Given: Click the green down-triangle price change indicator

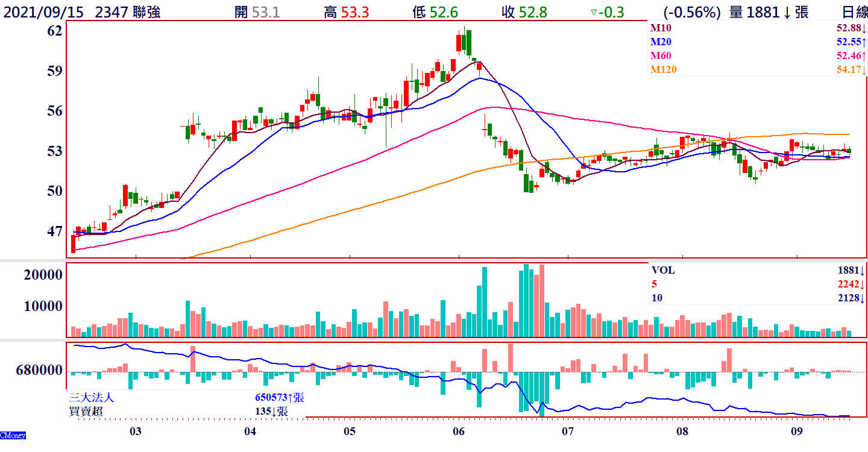Looking at the screenshot, I should pos(594,12).
